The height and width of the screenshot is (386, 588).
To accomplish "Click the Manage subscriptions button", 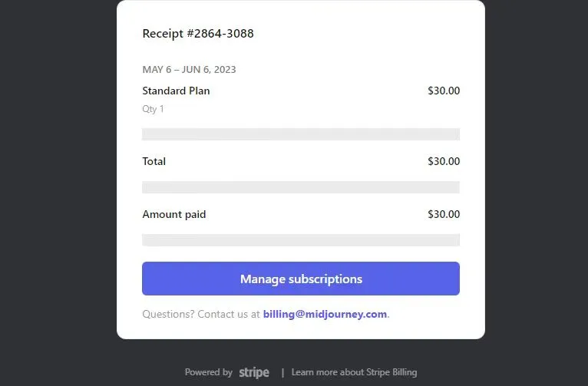I will pyautogui.click(x=301, y=279).
